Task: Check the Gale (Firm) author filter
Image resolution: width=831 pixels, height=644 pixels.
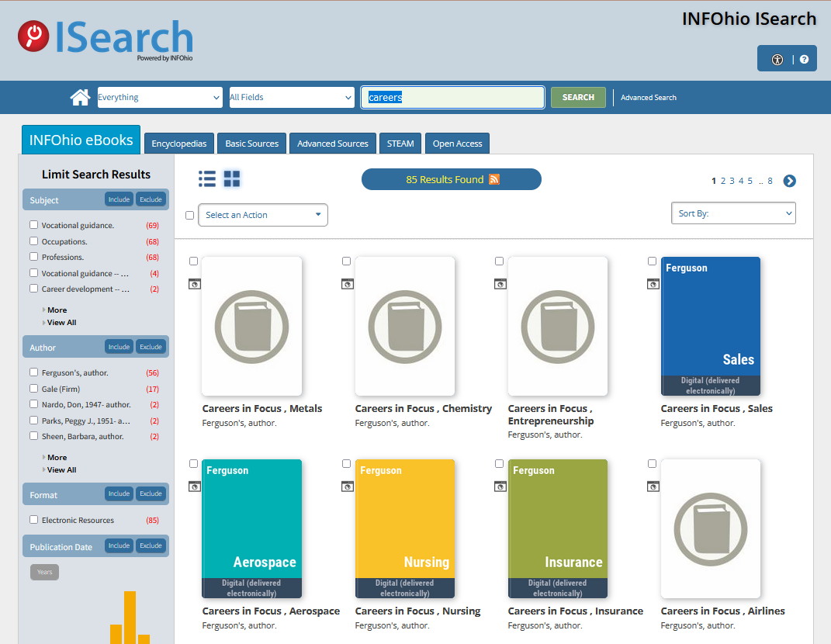Action: click(34, 389)
